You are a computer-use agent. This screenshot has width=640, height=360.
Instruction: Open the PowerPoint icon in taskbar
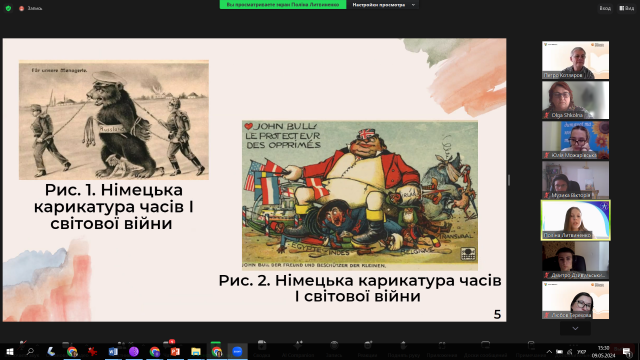(x=175, y=351)
